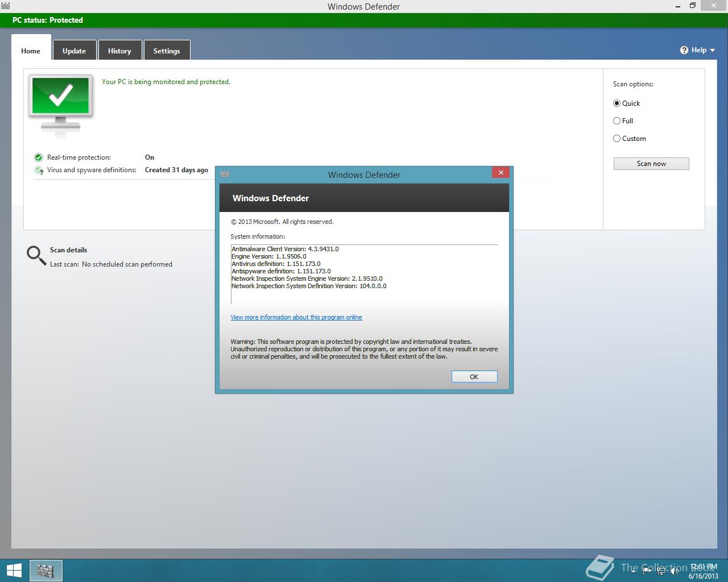Viewport: 728px width, 582px height.
Task: Open the Action Center flag tray icon
Action: (647, 570)
